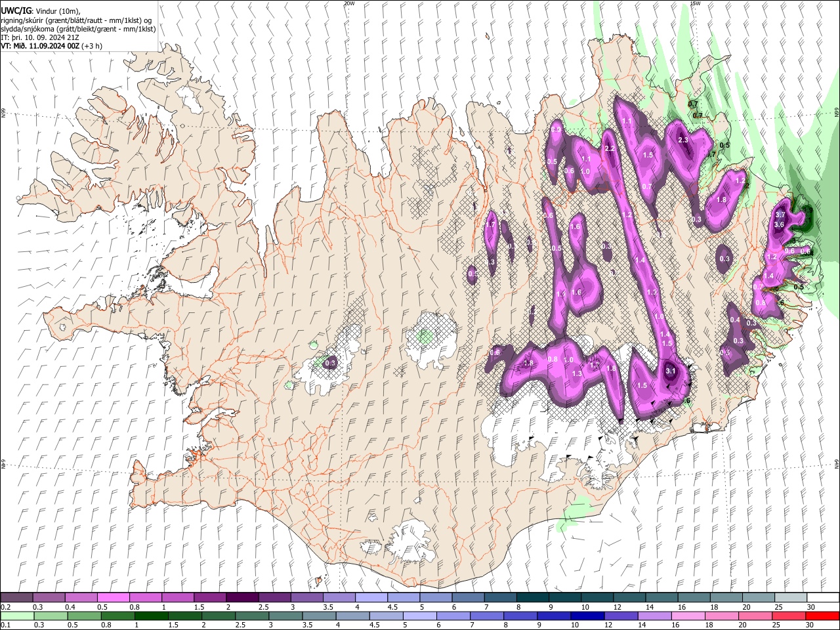Click the 'UWC/IG: Vindur (10m)' title text
The width and height of the screenshot is (840, 630).
click(41, 11)
